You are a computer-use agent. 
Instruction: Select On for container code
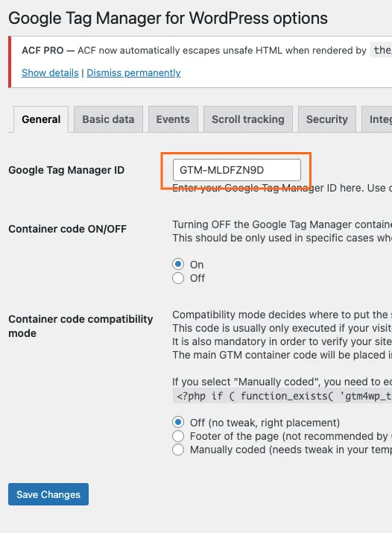[178, 264]
